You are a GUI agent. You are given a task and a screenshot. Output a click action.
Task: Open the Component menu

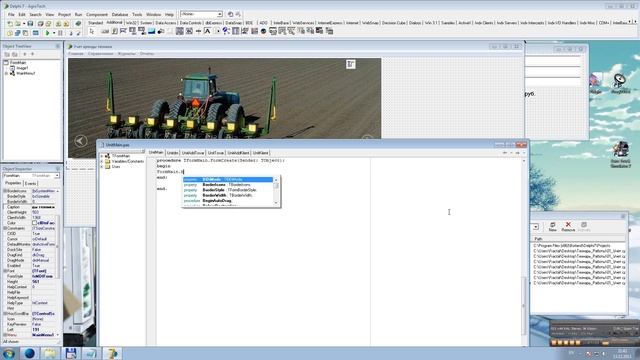(x=97, y=14)
